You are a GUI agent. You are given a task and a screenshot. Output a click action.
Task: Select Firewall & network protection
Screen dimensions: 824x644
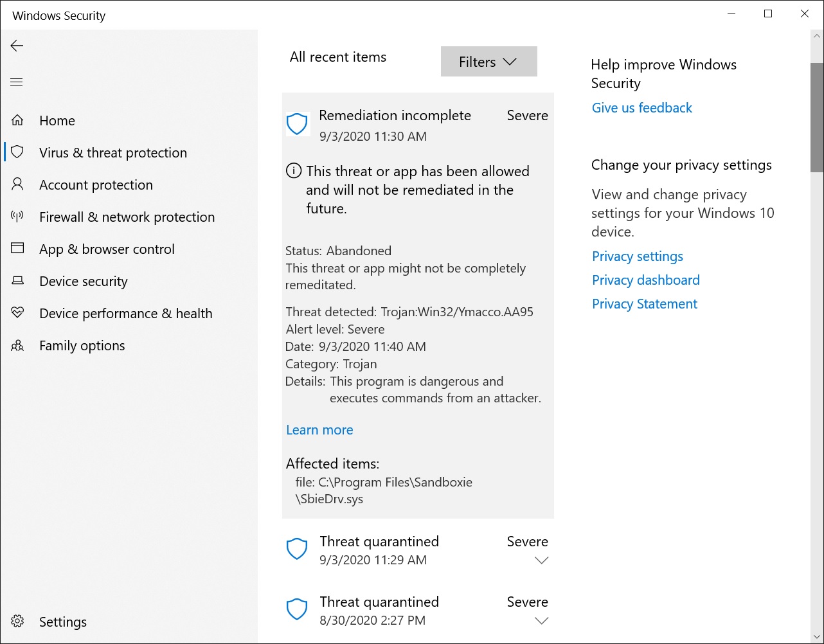pos(127,217)
